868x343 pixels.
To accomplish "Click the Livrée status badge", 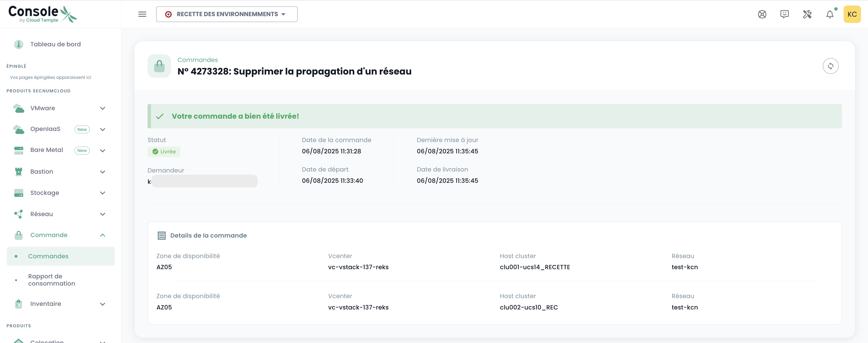I will point(164,152).
